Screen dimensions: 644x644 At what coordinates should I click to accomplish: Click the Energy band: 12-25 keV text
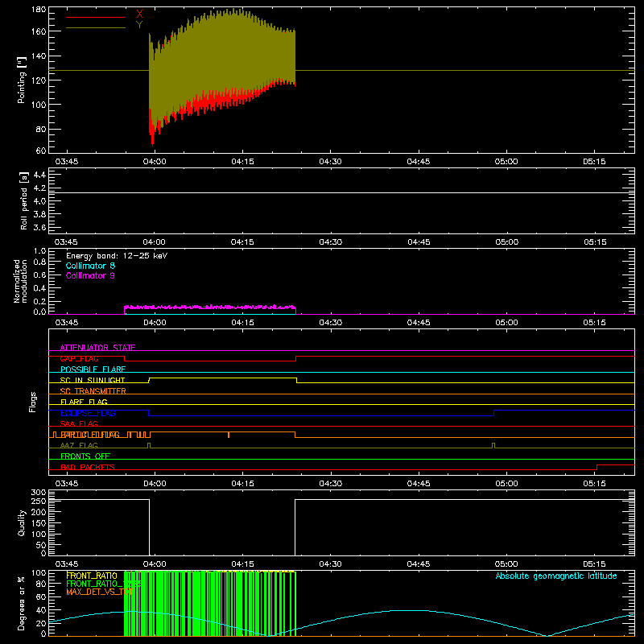pyautogui.click(x=117, y=256)
